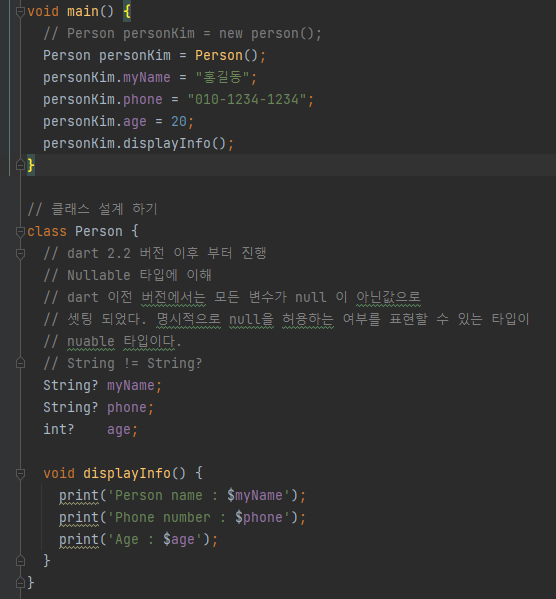Screen dimensions: 556x599
Task: Click '$age' inside the print string
Action: point(178,540)
